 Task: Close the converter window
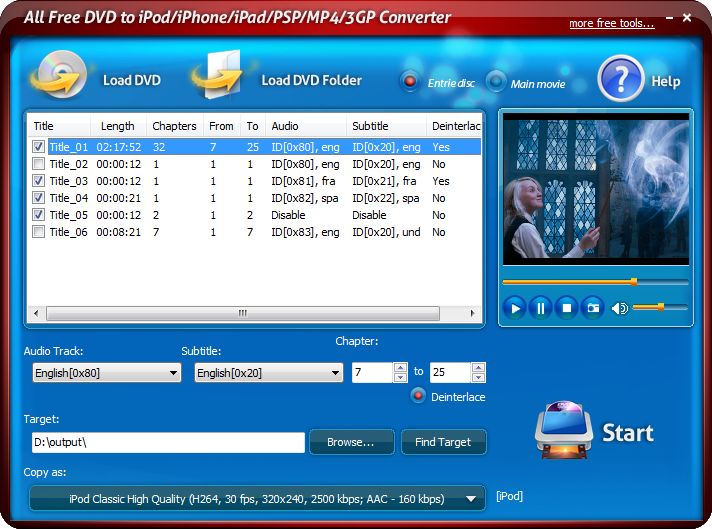[x=687, y=18]
